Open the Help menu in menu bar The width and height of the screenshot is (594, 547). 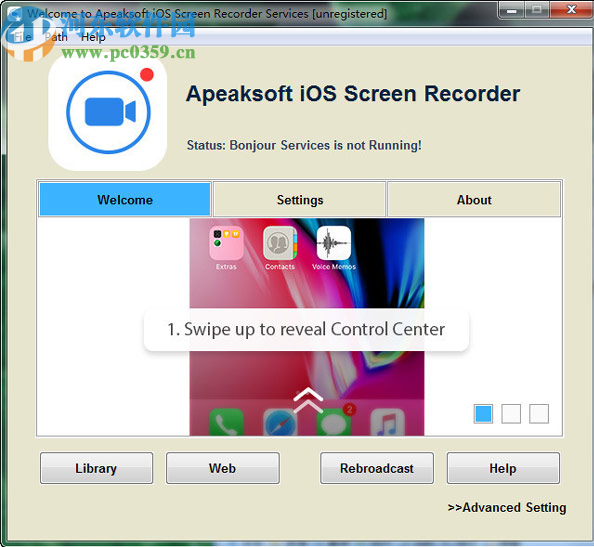click(x=93, y=37)
